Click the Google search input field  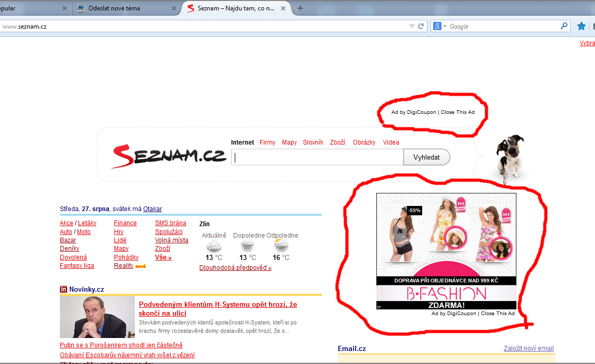503,26
